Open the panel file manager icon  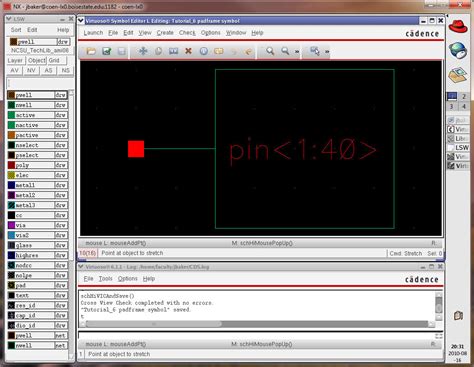458,75
